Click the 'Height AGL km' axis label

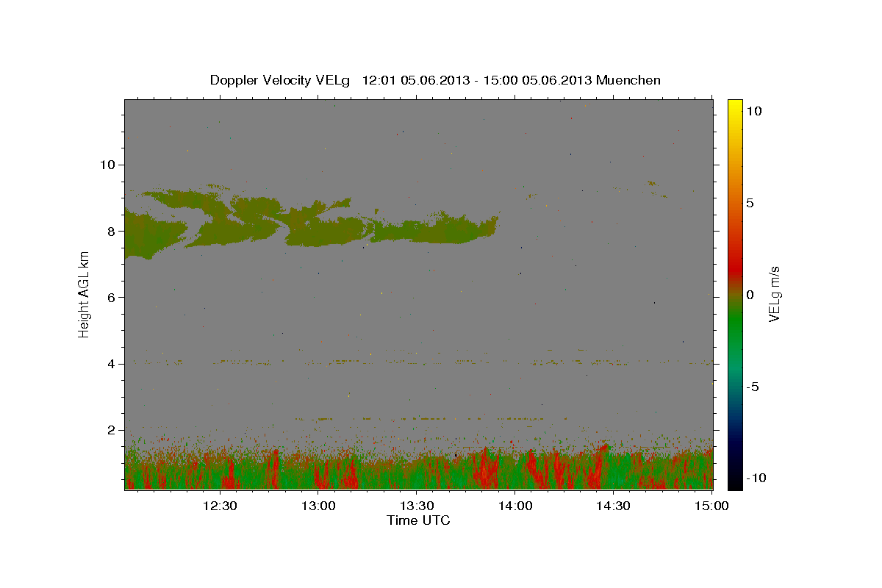85,295
